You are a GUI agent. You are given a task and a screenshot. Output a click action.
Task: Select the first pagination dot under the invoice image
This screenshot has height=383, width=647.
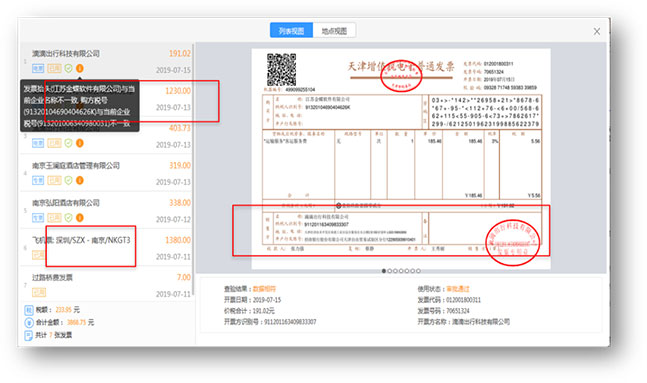click(384, 271)
